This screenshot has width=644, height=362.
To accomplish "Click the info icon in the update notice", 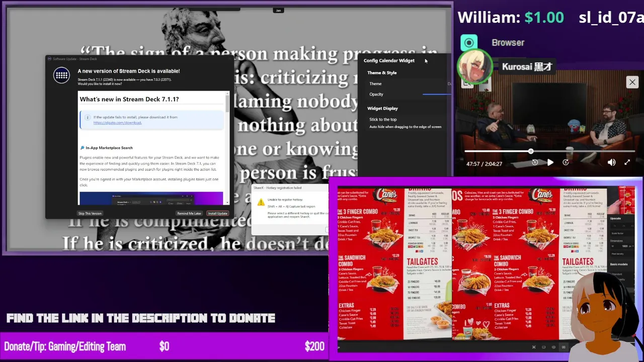I will (x=87, y=118).
